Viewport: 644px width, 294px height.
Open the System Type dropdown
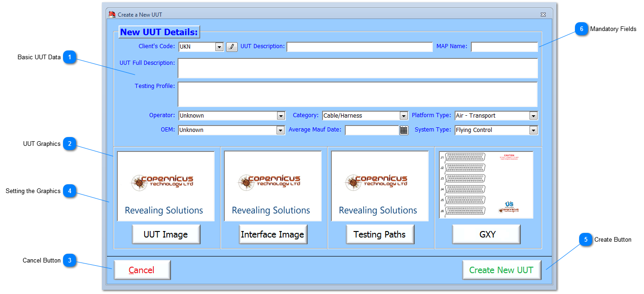click(533, 131)
